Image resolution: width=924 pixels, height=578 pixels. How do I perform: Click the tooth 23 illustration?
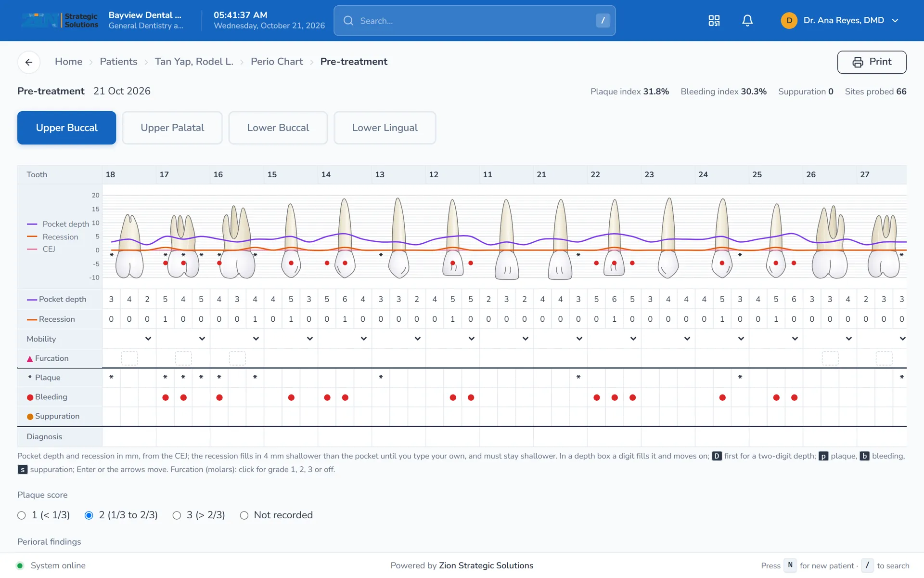pyautogui.click(x=668, y=238)
